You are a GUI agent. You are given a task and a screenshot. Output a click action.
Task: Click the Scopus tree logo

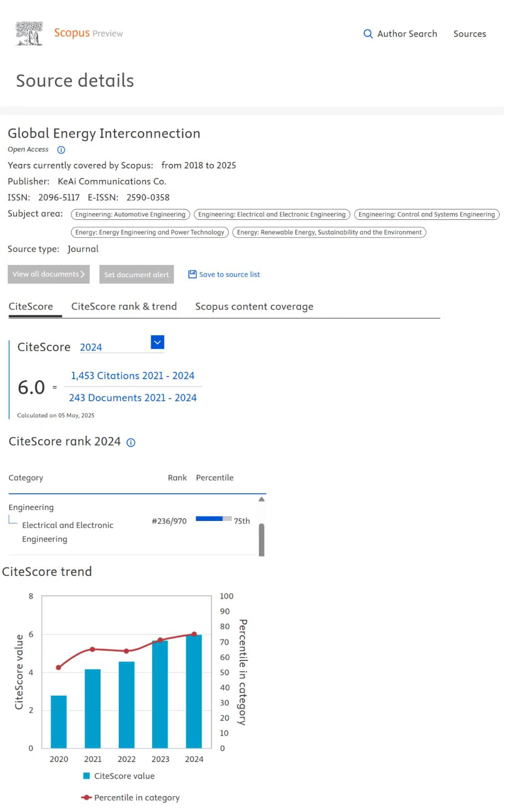coord(29,34)
